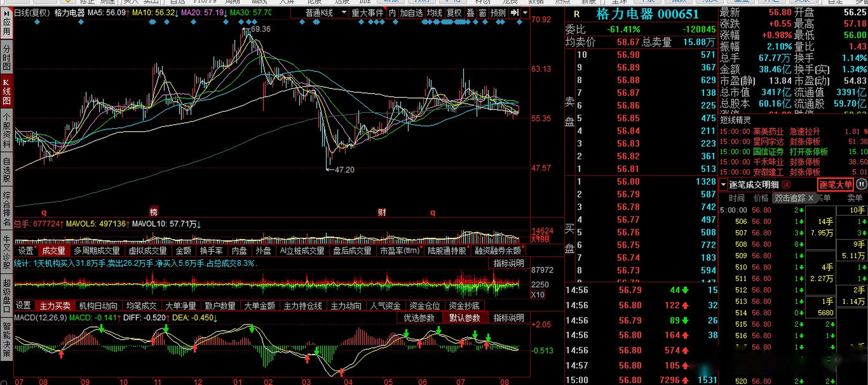Click the red 详 detail icon
The width and height of the screenshot is (868, 385).
786,184
